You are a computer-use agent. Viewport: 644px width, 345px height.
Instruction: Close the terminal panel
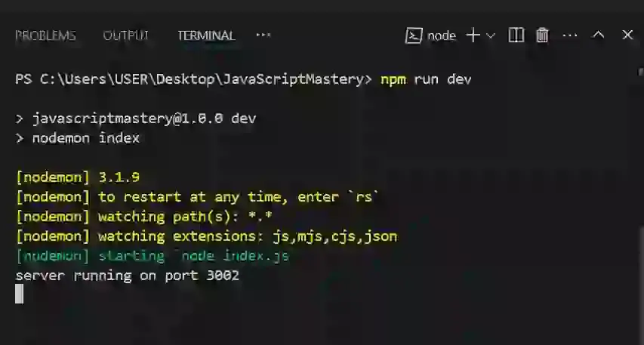coord(627,35)
